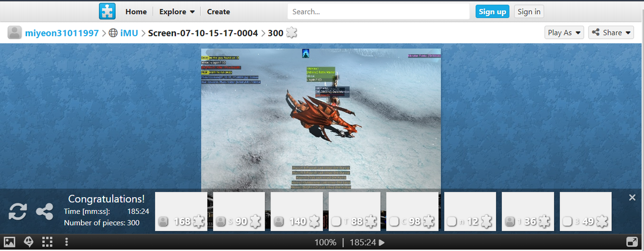
Task: Open the suggested puzzle with 88 pieces
Action: (355, 211)
